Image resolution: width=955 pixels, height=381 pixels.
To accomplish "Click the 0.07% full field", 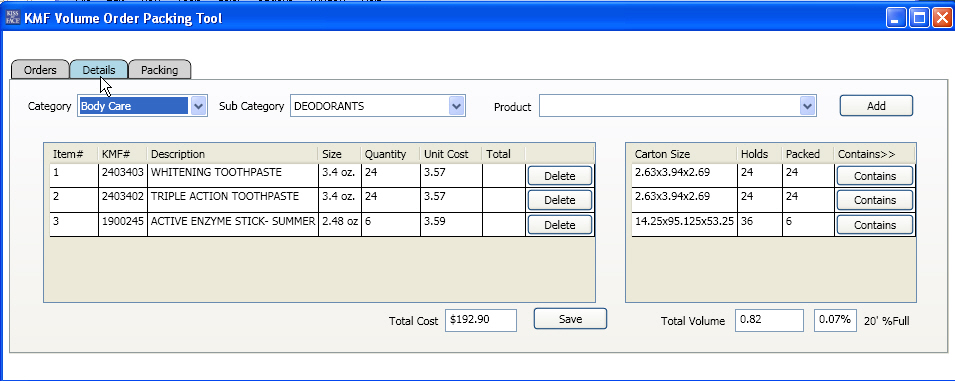I will tap(836, 320).
